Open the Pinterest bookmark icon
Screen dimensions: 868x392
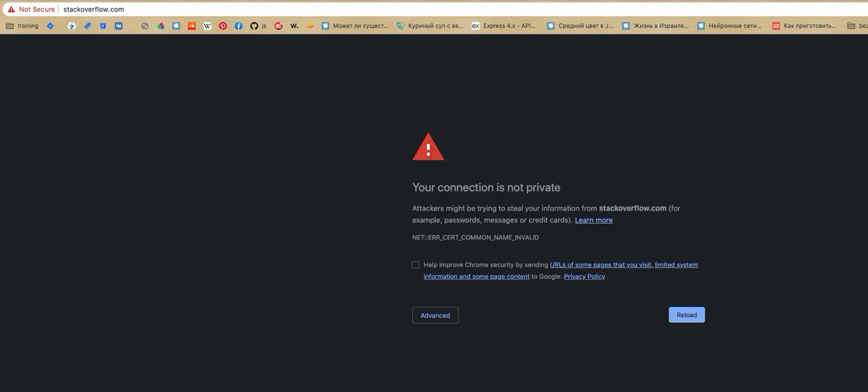click(x=223, y=26)
